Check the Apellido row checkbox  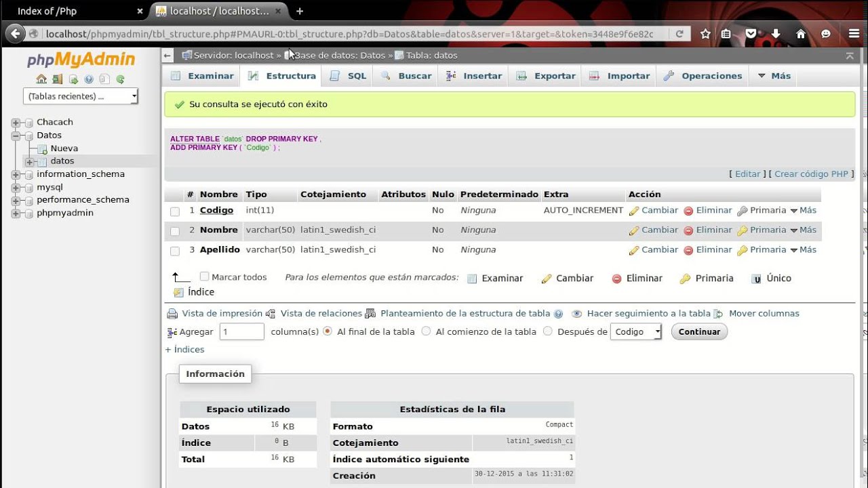pyautogui.click(x=175, y=251)
